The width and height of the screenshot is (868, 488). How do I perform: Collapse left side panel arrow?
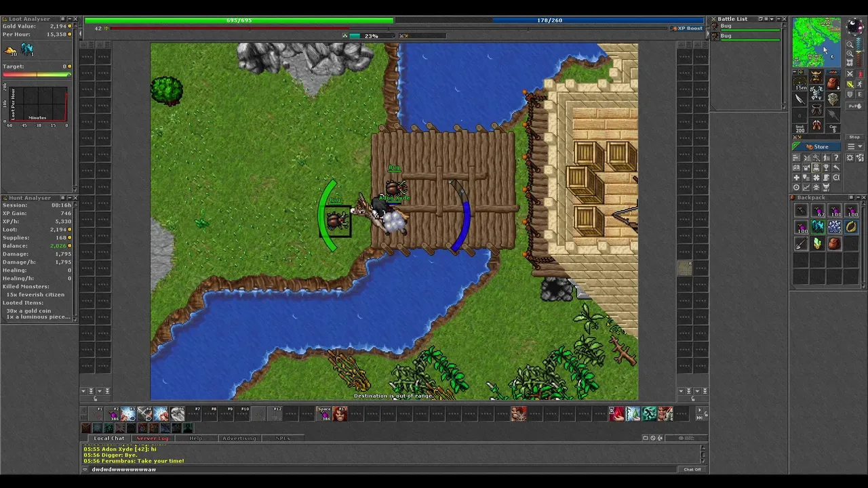(81, 33)
